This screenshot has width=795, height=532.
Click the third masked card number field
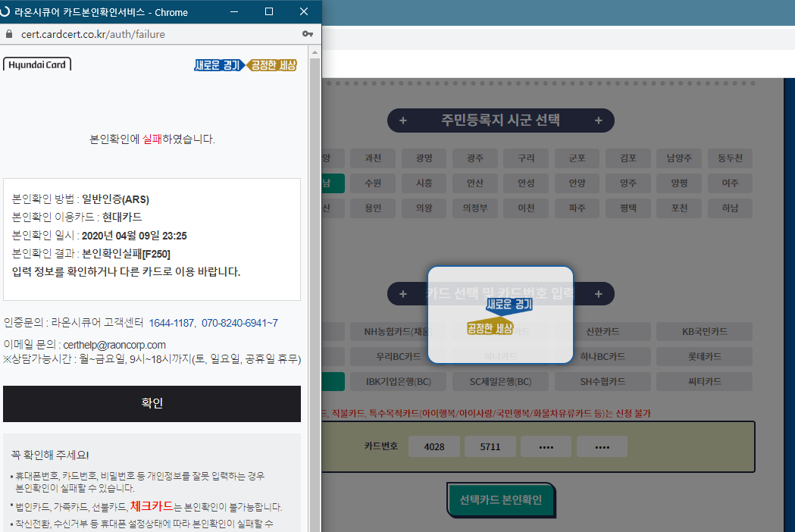tap(546, 447)
